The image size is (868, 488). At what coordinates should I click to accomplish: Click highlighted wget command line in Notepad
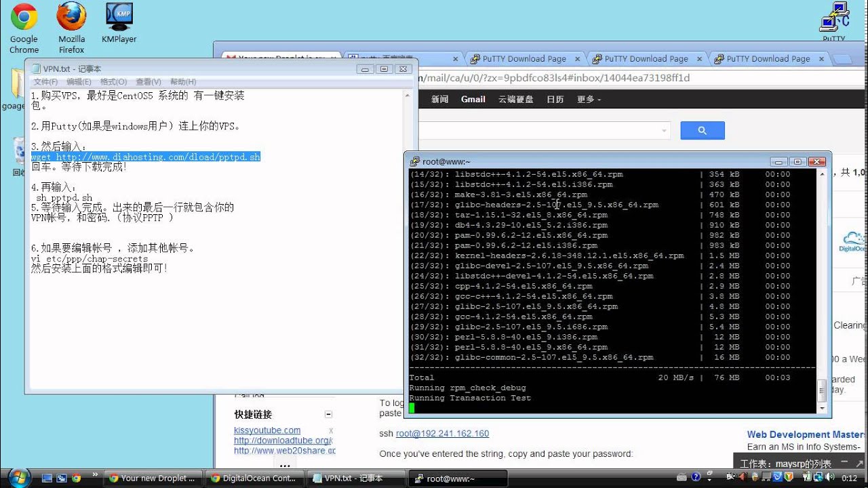coord(146,157)
